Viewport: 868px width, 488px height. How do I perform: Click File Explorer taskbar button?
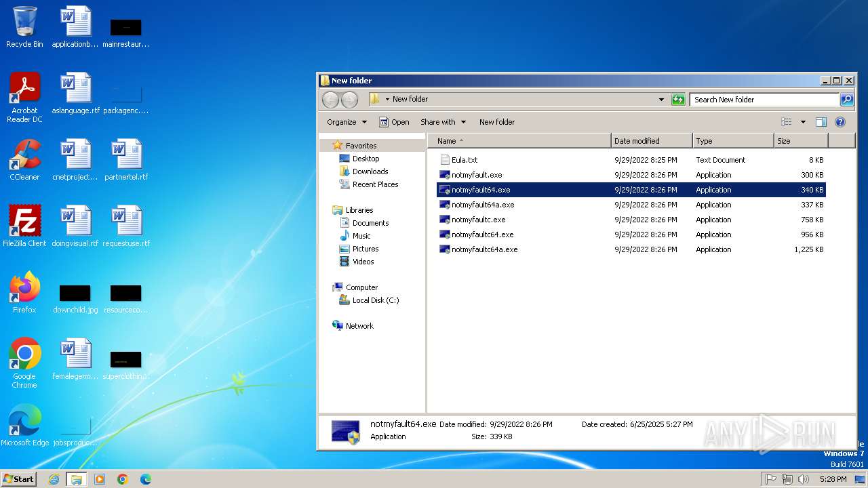(x=77, y=479)
